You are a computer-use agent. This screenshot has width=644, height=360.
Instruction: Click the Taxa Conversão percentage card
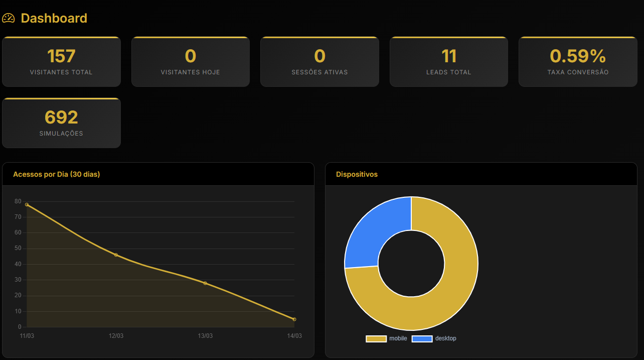click(x=578, y=61)
